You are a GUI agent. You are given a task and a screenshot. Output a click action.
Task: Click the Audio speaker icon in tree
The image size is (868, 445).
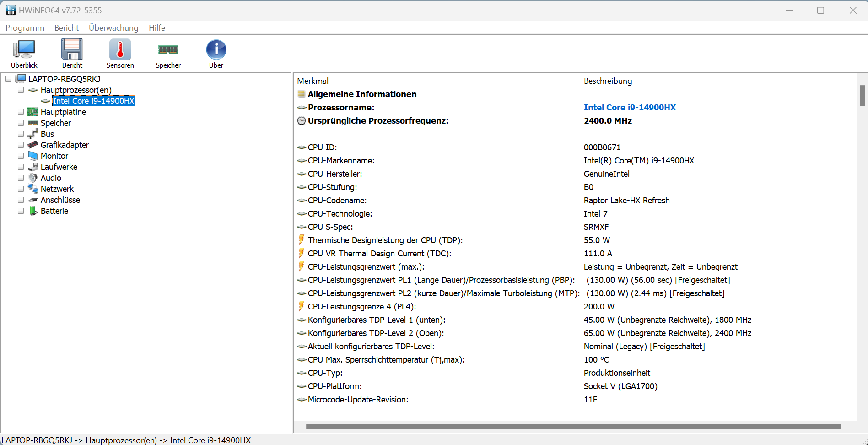pos(33,178)
